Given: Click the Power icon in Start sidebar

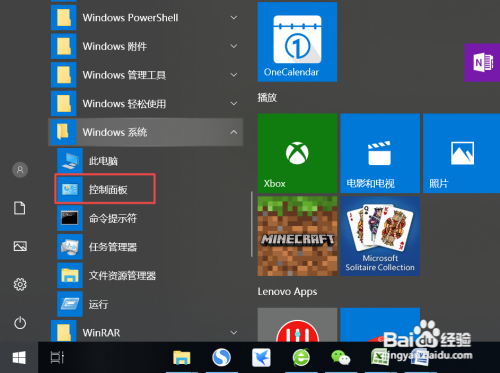Looking at the screenshot, I should click(20, 323).
